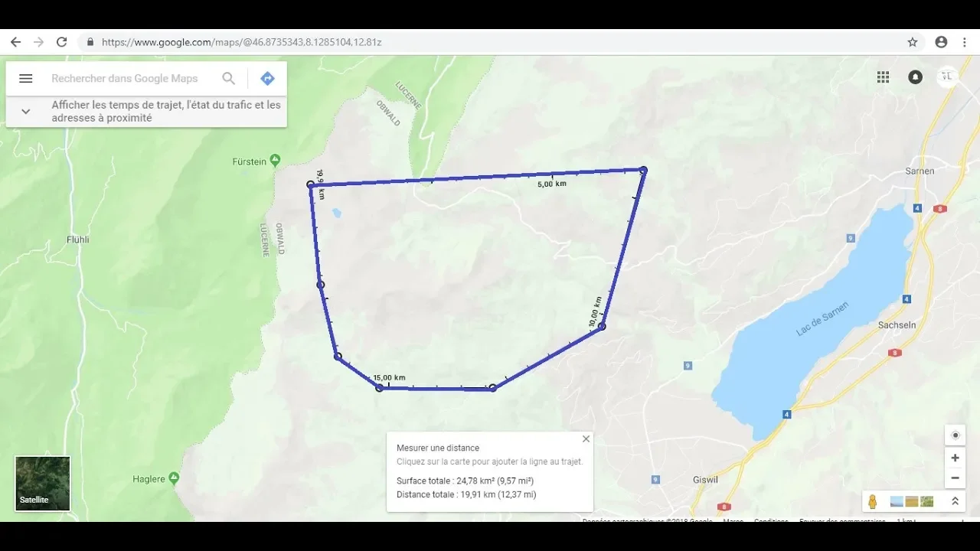Open the first photo thumbnail in imagery strip

tap(897, 501)
